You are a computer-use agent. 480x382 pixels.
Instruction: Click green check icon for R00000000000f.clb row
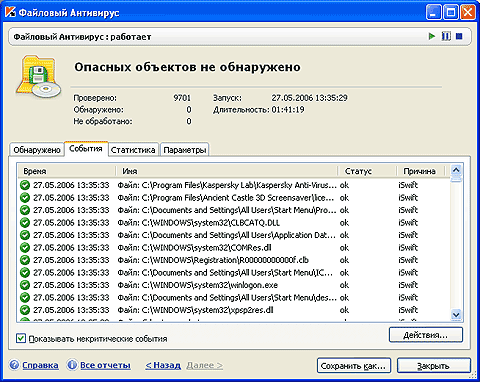click(x=25, y=260)
